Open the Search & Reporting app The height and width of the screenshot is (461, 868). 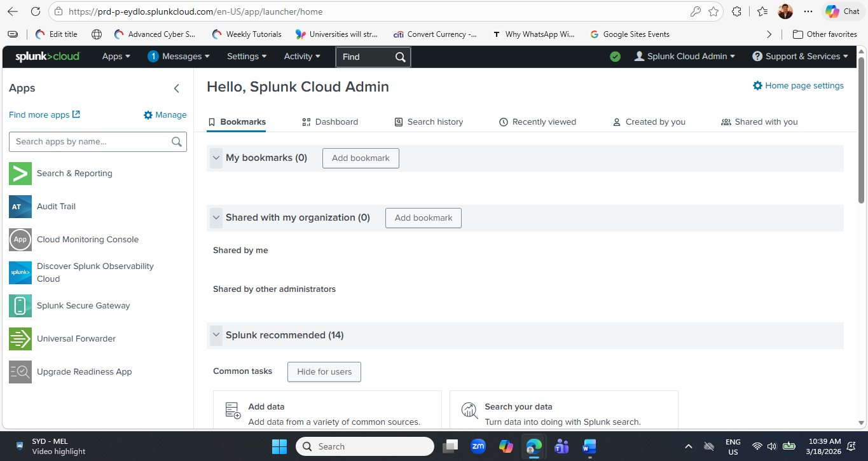pos(74,173)
